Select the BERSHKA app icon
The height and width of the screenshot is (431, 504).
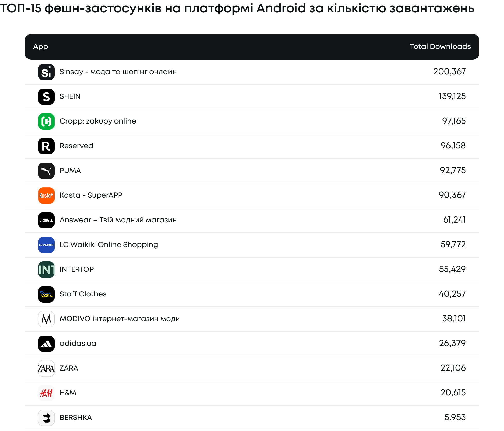[46, 418]
